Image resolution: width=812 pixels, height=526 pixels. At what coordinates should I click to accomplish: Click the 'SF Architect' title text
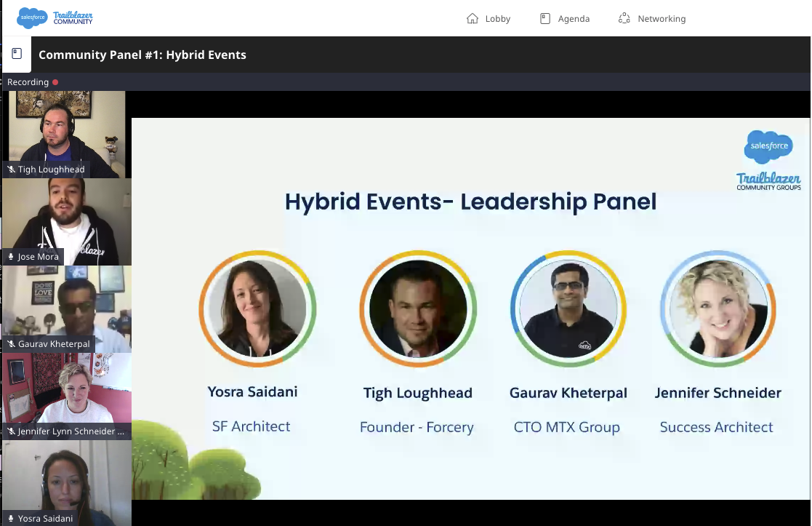pyautogui.click(x=252, y=426)
